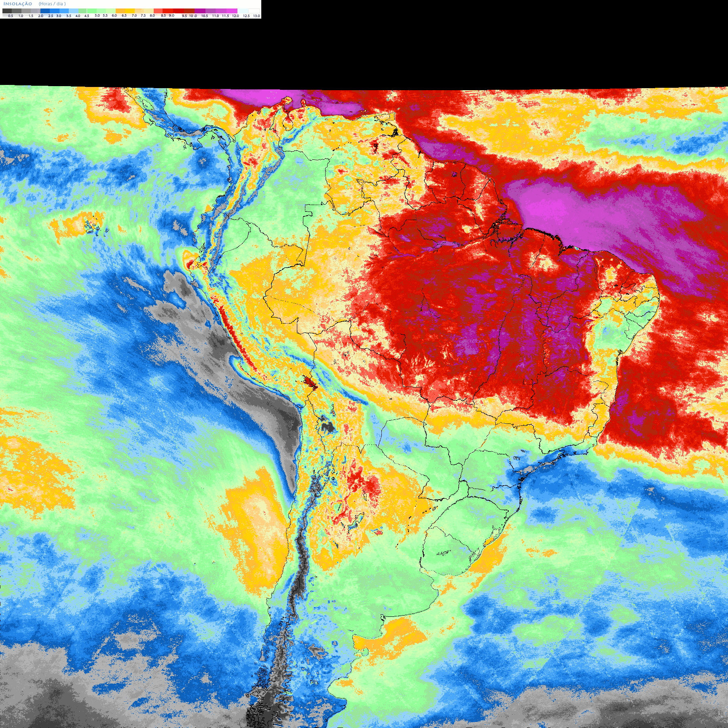Click the 1.0 legend value
728x728 pixels.
coord(21,16)
